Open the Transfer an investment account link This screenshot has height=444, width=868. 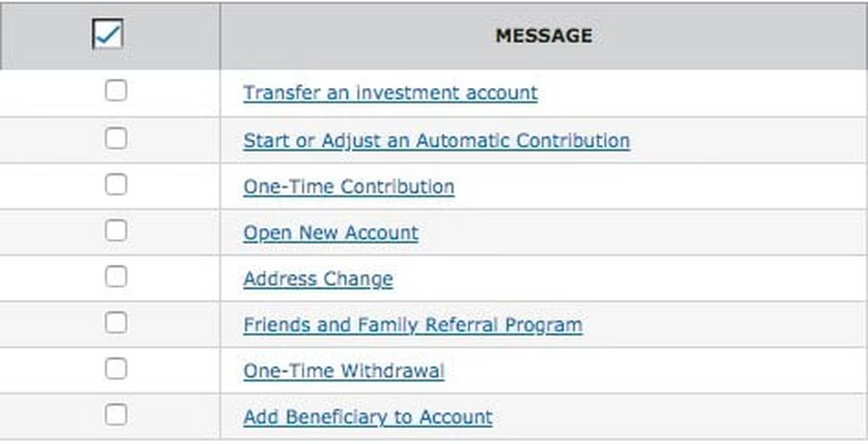[390, 93]
